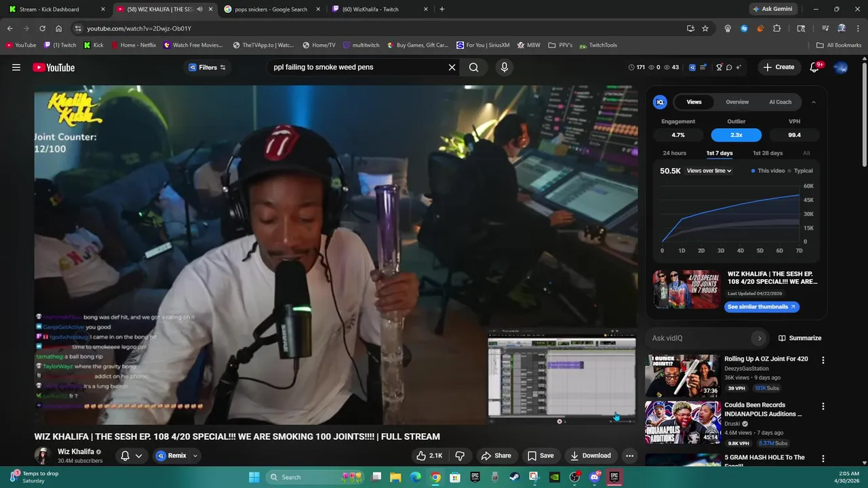Open Views over time dropdown
The image size is (868, 488).
[x=709, y=171]
